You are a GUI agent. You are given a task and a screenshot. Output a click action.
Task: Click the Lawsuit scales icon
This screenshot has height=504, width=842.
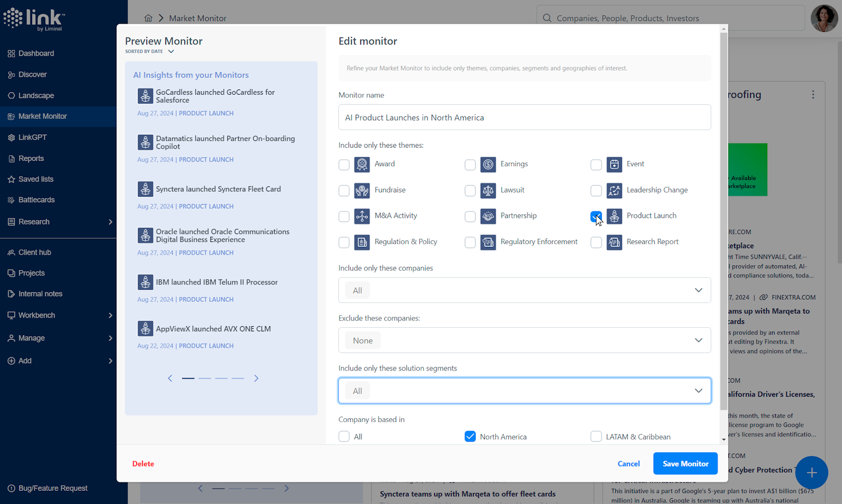[488, 190]
